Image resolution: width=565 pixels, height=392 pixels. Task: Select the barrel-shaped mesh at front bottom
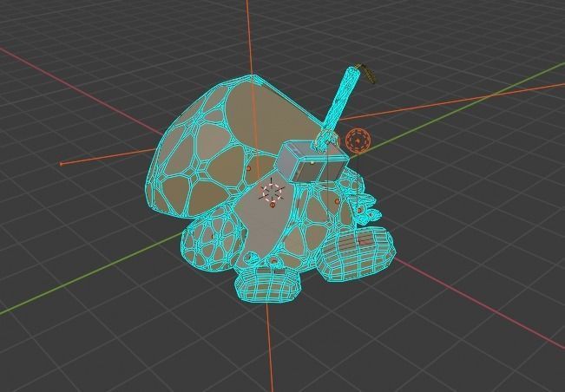point(268,285)
